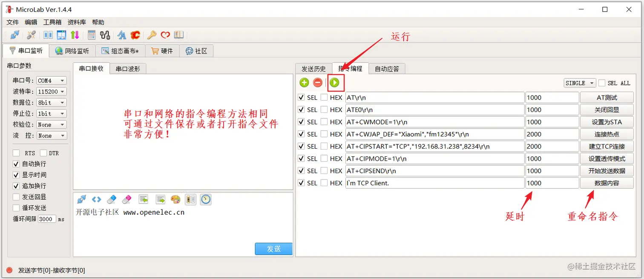644x279 pixels.
Task: Switch to the 自动应答 tab
Action: coord(387,69)
